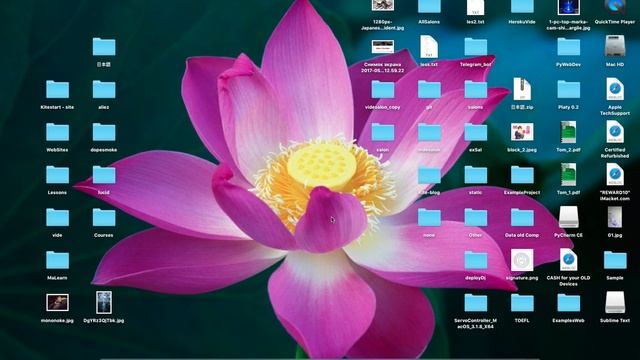This screenshot has width=640, height=360.
Task: Select the TOEFL folder
Action: pos(522,303)
